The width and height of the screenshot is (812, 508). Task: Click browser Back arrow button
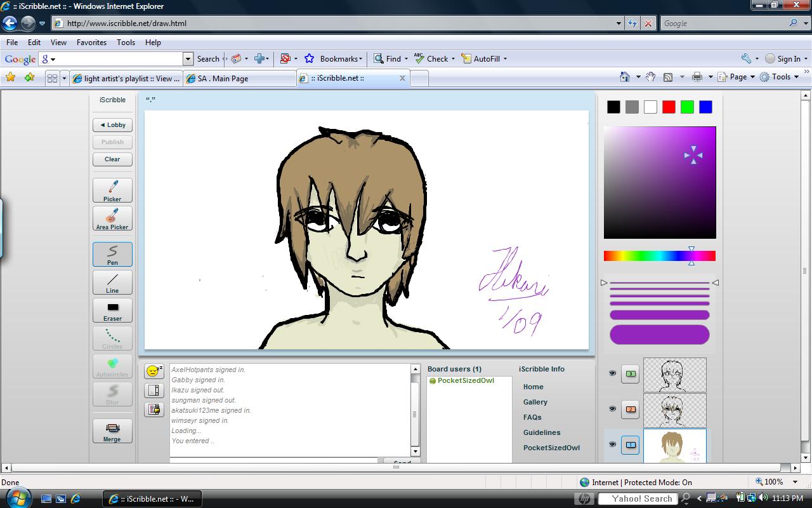point(10,23)
